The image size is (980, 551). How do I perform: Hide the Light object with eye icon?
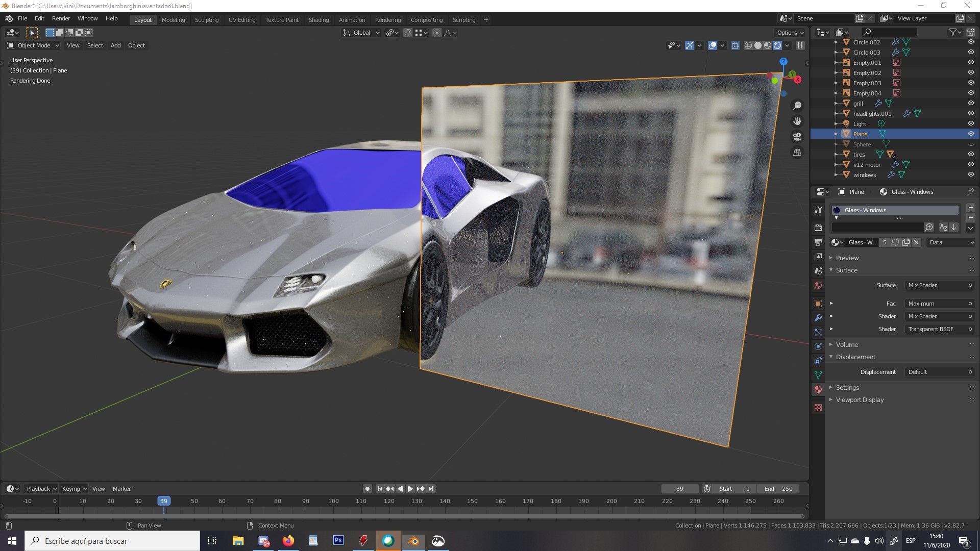pos(971,123)
